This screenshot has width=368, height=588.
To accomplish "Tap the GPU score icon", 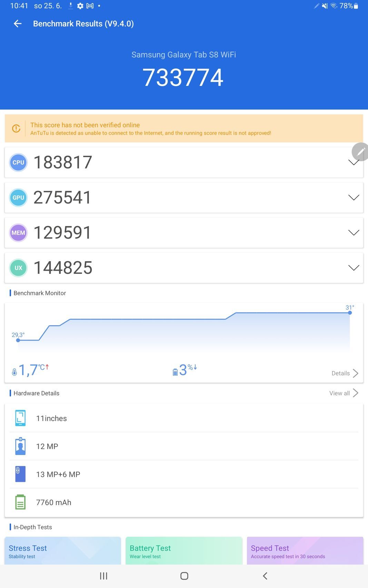I will click(18, 197).
